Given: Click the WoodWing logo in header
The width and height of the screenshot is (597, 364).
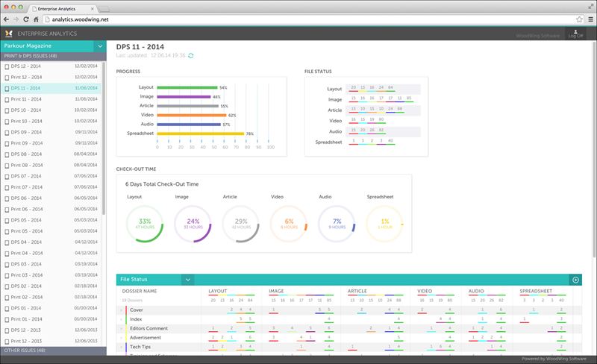Looking at the screenshot, I should (x=8, y=34).
